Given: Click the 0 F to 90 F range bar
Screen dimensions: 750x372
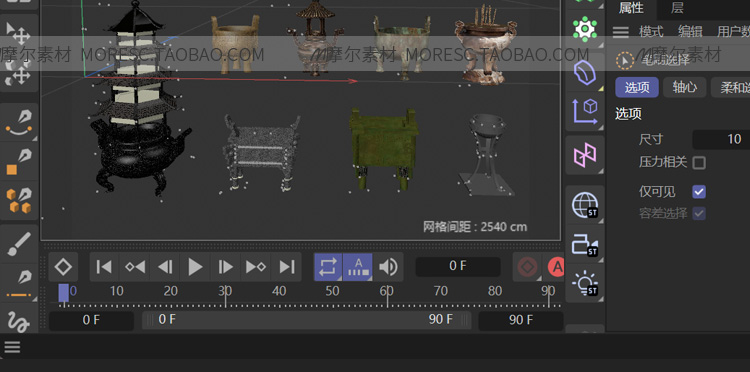Looking at the screenshot, I should click(307, 320).
